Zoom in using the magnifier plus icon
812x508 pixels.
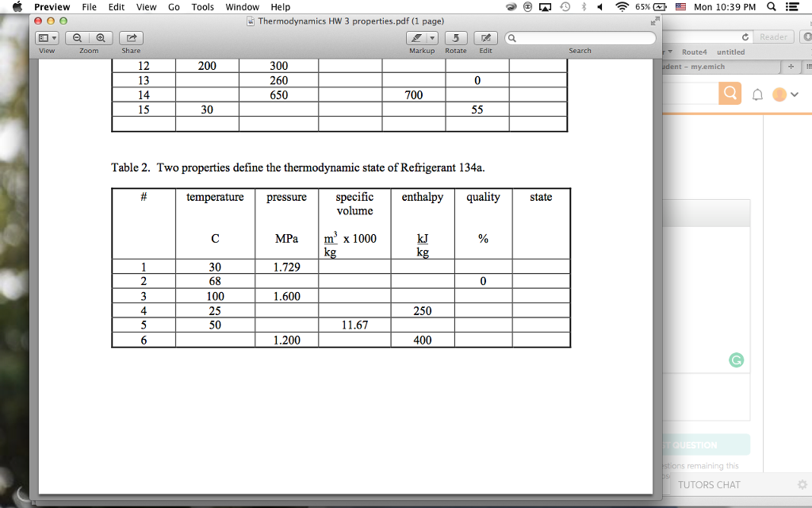pos(100,37)
